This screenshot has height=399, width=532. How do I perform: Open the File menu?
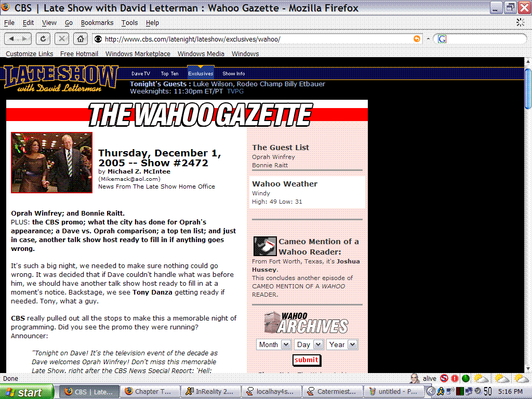click(x=9, y=23)
